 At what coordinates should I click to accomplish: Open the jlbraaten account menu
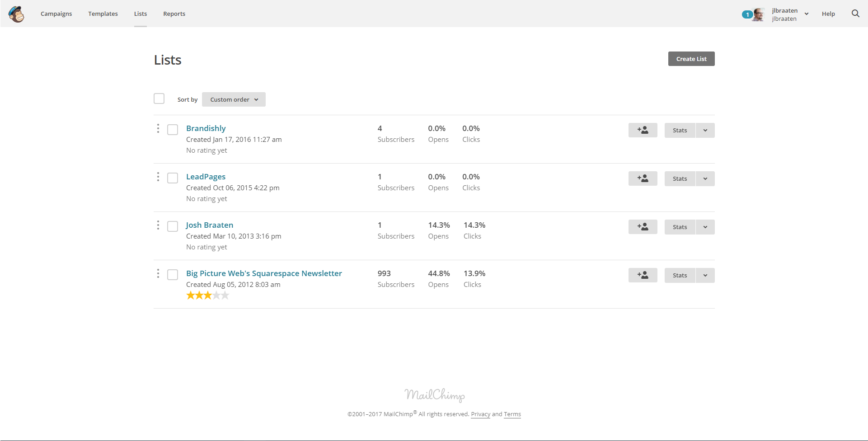(x=790, y=14)
